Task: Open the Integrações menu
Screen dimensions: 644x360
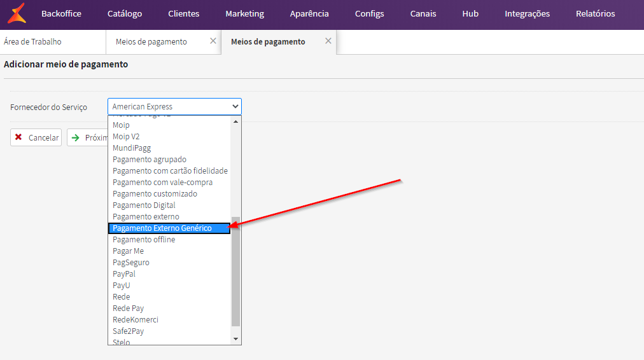Action: [527, 13]
